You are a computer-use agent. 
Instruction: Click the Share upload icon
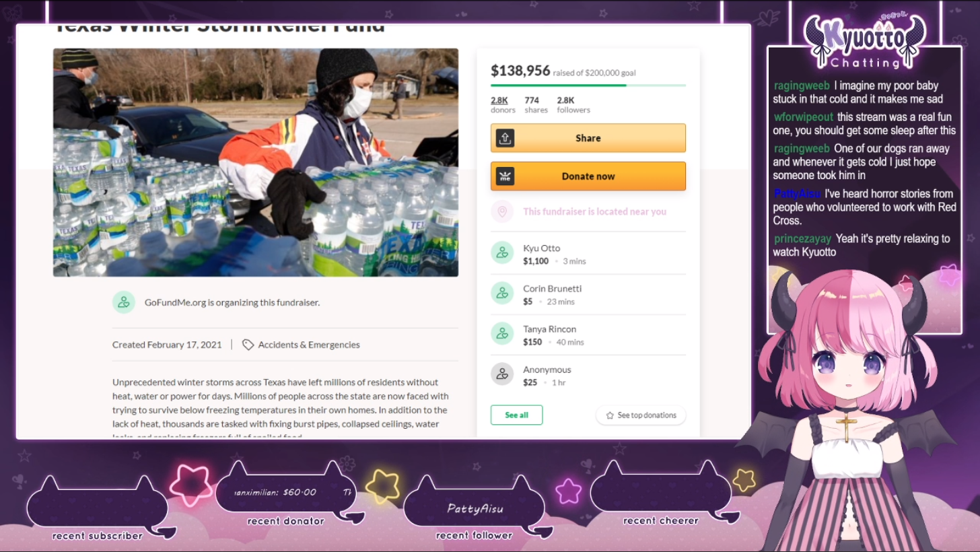[505, 138]
